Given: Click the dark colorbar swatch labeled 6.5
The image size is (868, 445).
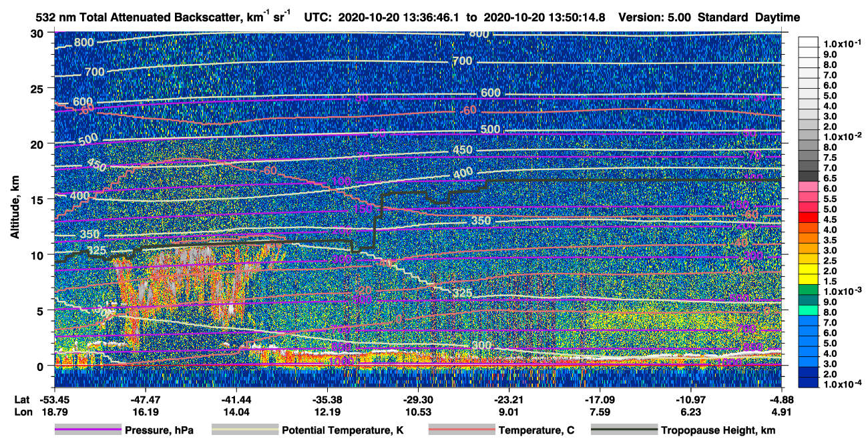Looking at the screenshot, I should (x=809, y=177).
